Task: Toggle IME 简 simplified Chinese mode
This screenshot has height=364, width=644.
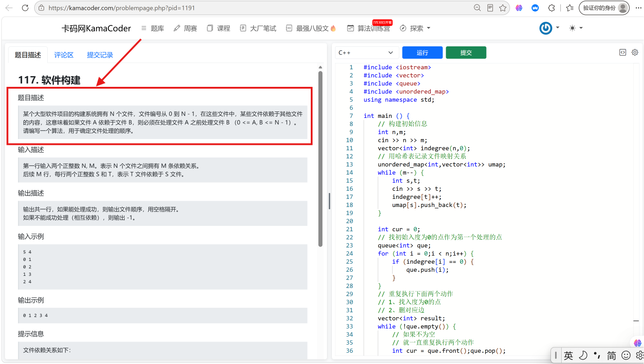Action: 612,355
